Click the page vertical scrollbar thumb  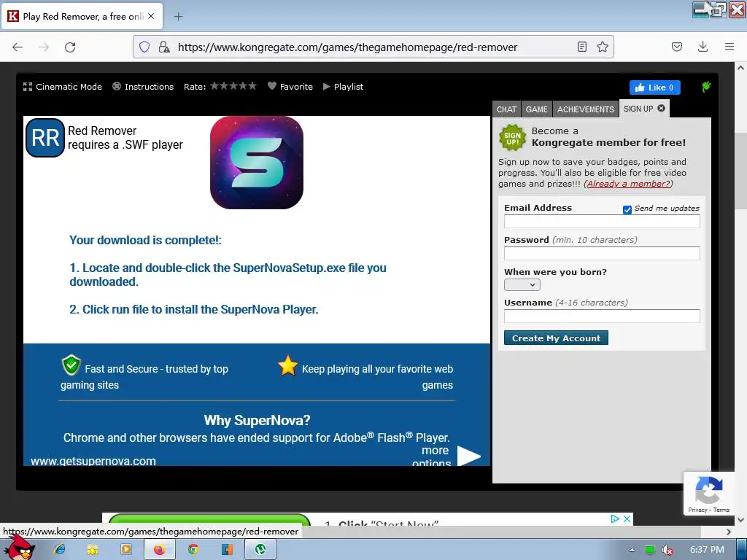(x=741, y=171)
